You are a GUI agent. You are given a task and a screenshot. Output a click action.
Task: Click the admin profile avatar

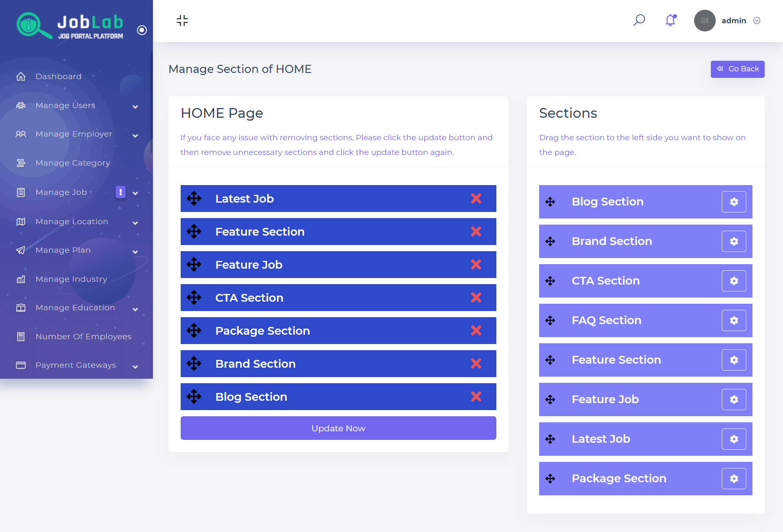tap(705, 20)
